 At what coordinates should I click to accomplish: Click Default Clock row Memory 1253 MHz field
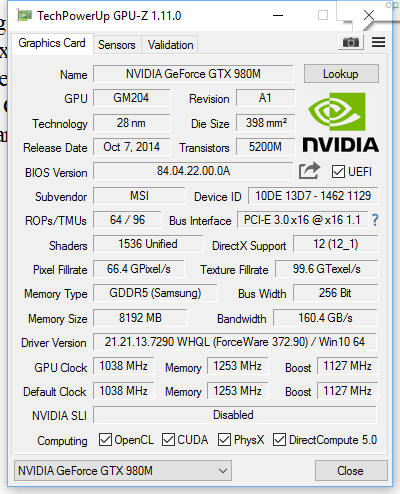click(x=238, y=391)
